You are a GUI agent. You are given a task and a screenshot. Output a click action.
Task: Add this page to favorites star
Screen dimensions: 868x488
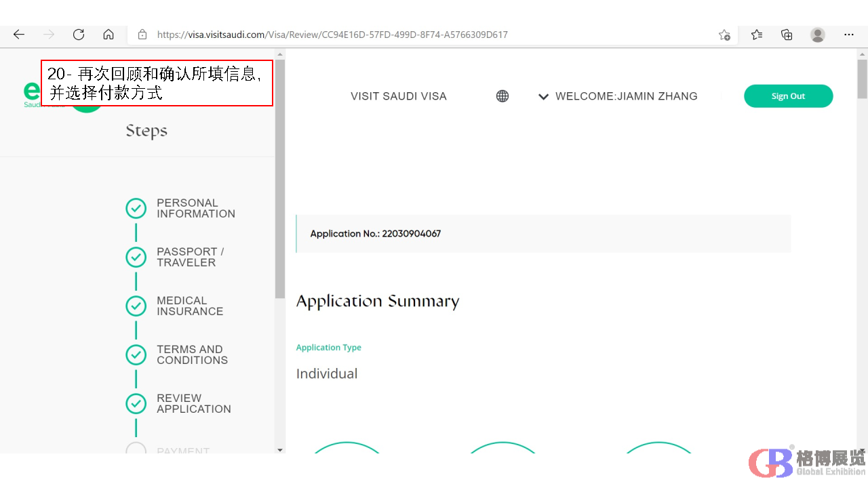click(x=724, y=35)
